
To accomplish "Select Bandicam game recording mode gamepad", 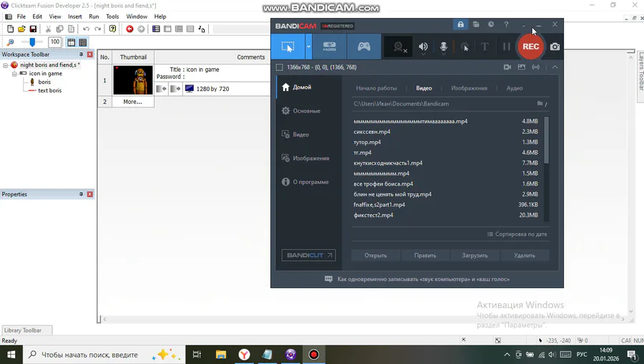I will point(364,47).
